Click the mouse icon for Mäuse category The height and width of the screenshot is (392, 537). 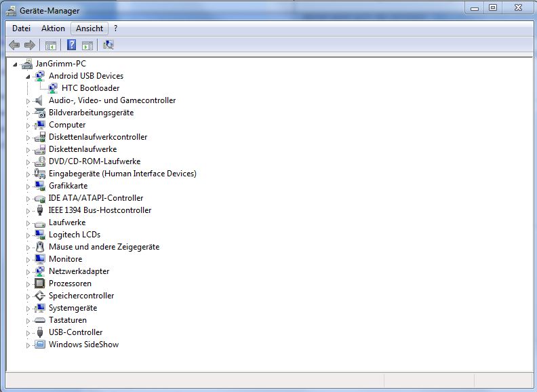pos(40,247)
